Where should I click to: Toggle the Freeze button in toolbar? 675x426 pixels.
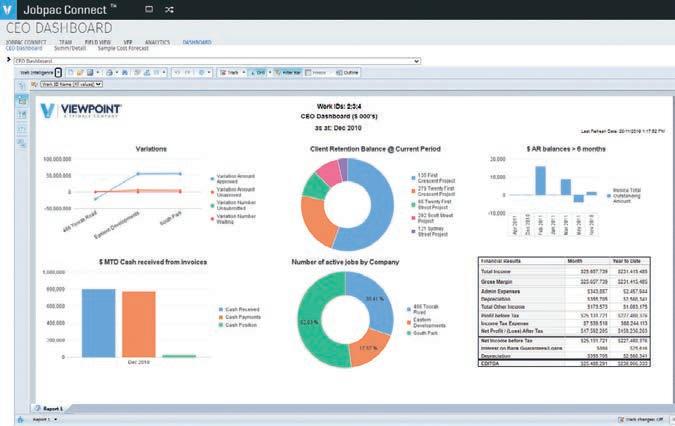[316, 73]
